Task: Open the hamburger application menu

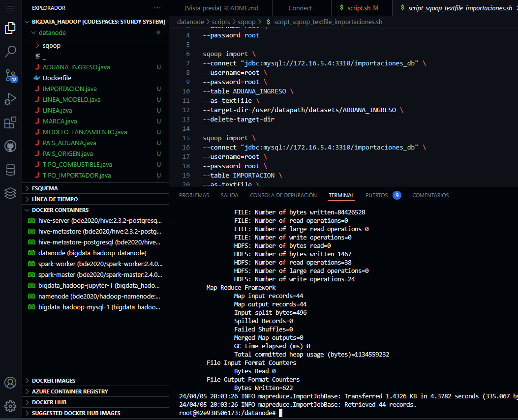Action: 10,8
